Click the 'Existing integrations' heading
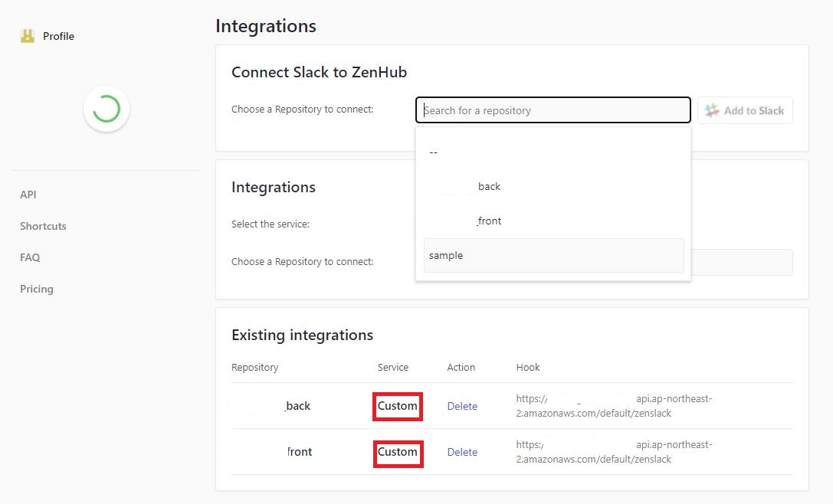Screen dimensions: 833x504 tap(302, 335)
